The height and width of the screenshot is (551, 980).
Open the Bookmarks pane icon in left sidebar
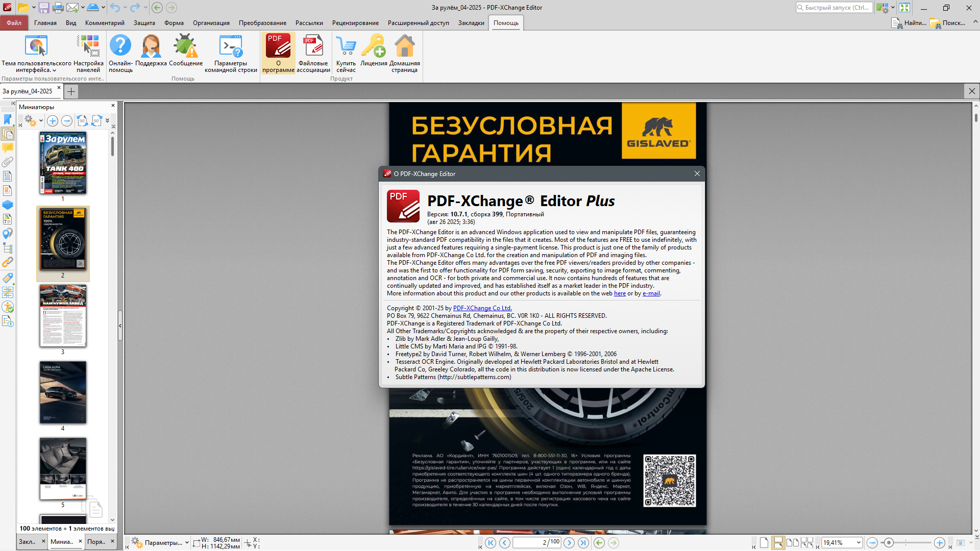pyautogui.click(x=8, y=119)
